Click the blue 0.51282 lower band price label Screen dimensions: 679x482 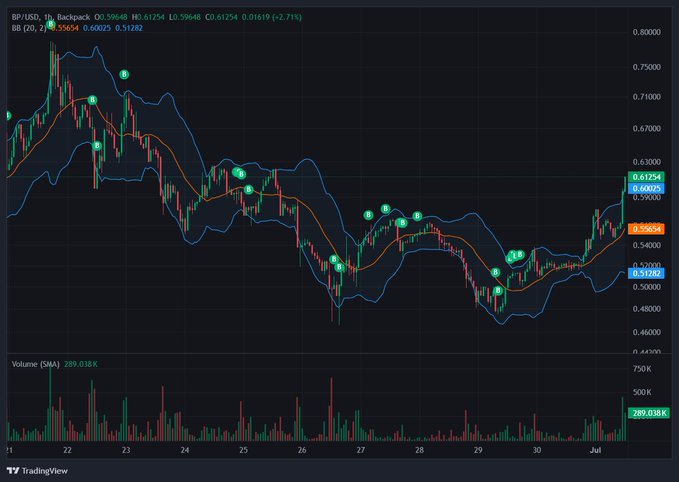[646, 273]
